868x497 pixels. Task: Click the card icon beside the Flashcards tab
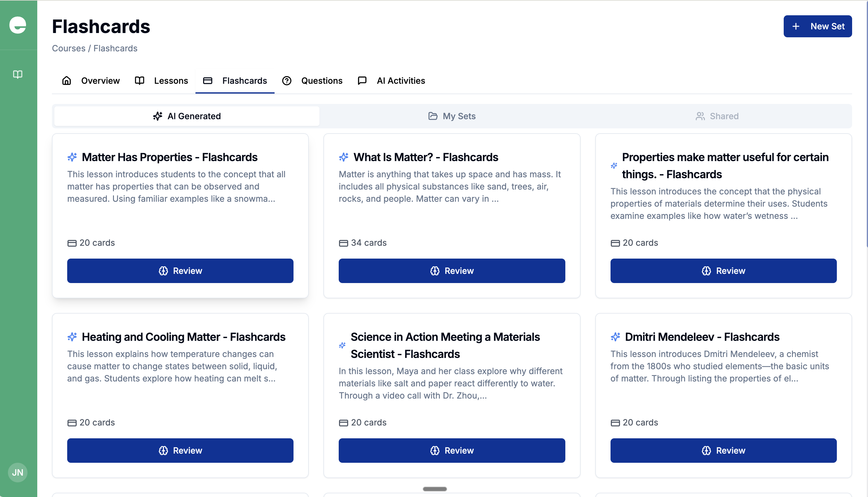click(208, 81)
